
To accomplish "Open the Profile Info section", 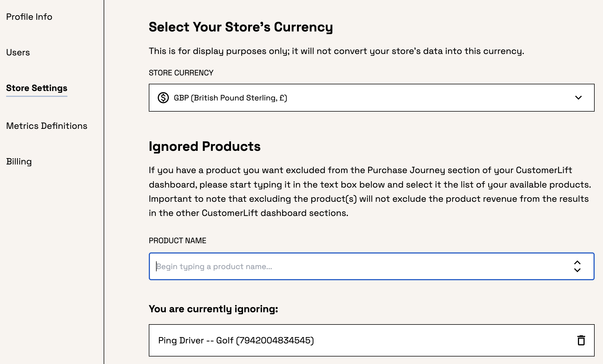I will [x=29, y=17].
